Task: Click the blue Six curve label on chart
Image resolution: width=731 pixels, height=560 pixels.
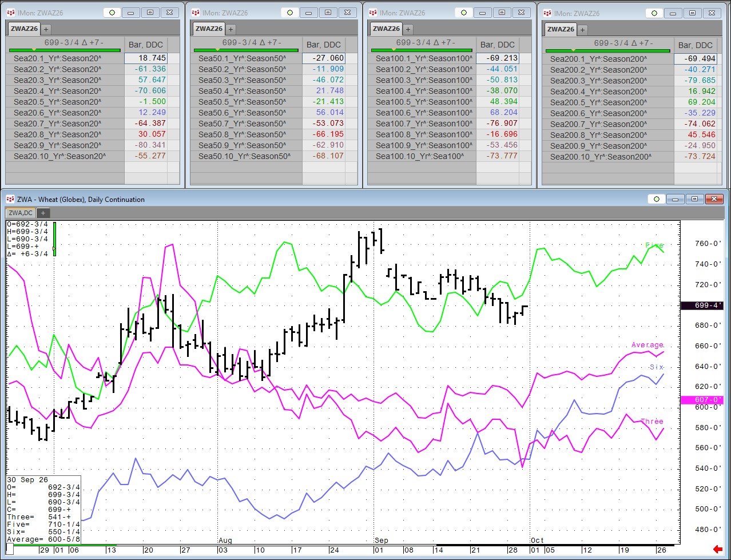Action: coord(657,367)
